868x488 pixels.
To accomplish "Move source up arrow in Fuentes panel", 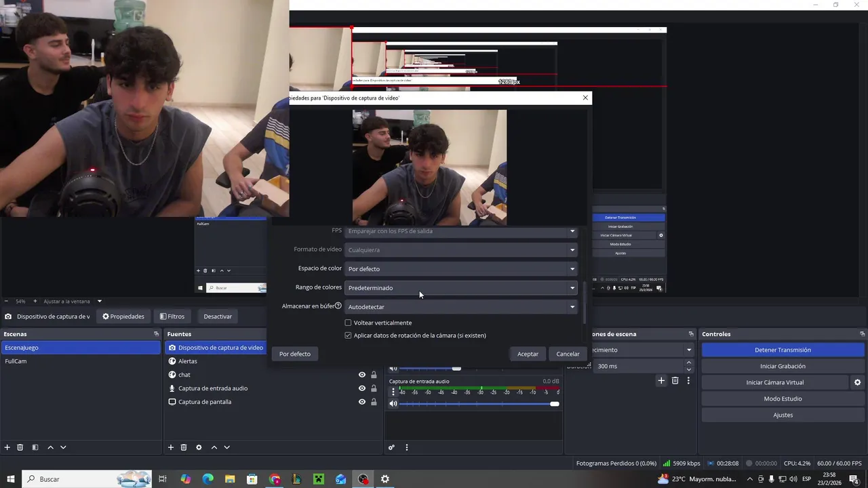I will point(214,447).
